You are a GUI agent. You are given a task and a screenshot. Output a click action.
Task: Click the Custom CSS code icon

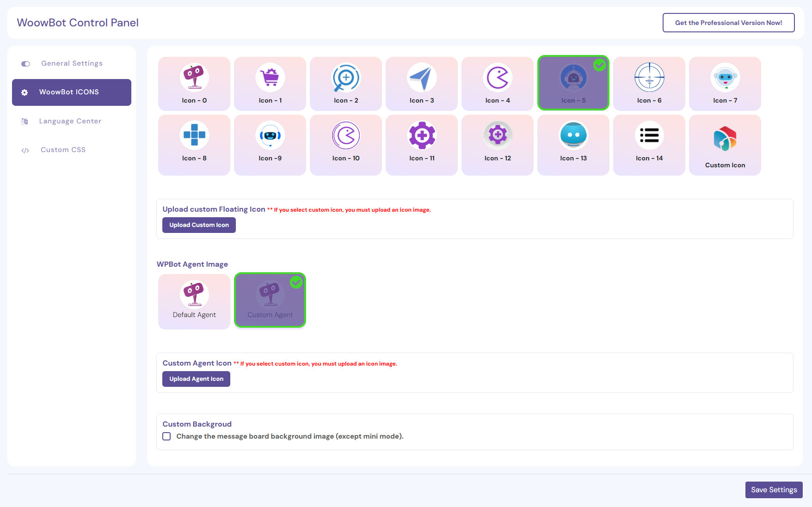click(25, 150)
